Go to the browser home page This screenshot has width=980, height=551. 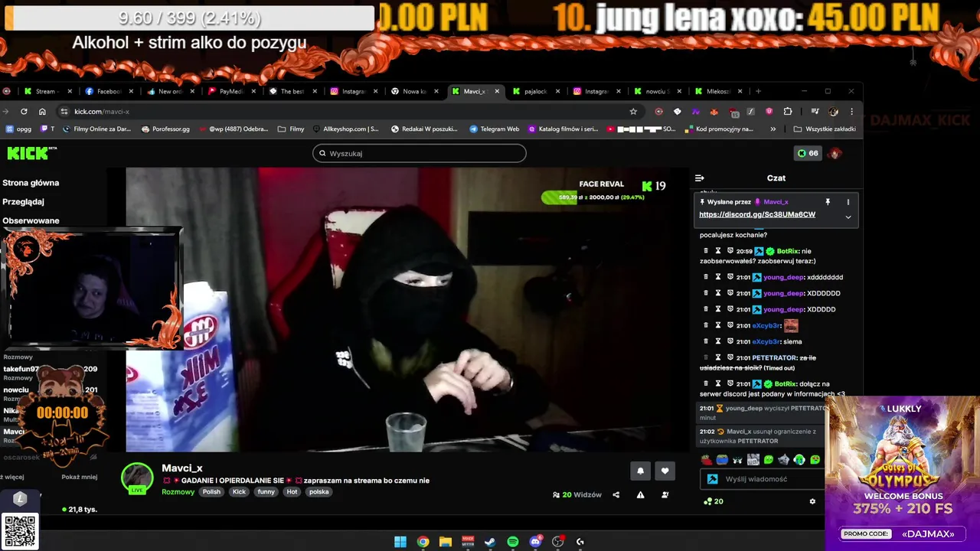click(x=42, y=112)
